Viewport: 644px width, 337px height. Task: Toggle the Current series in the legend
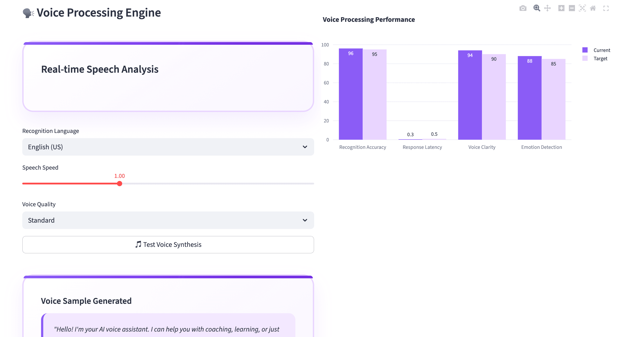601,50
